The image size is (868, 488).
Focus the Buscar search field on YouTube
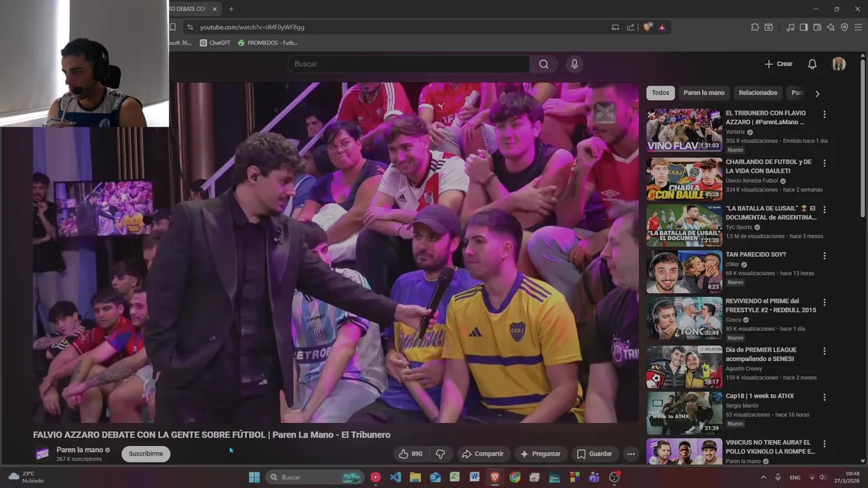click(408, 64)
